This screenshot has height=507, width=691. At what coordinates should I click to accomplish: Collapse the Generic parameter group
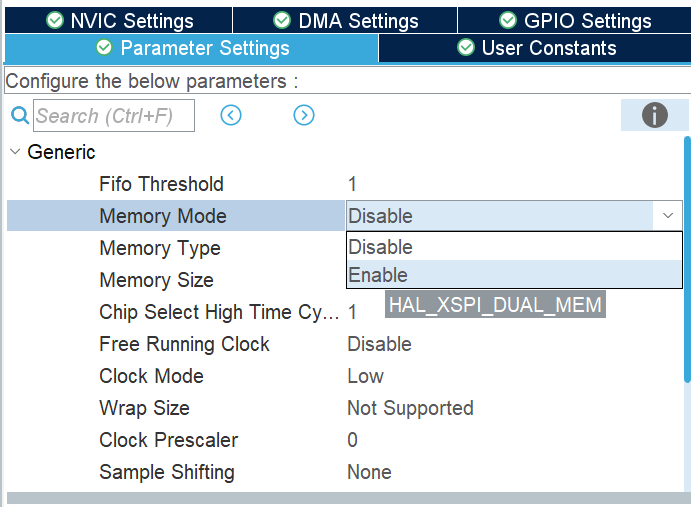[x=15, y=152]
